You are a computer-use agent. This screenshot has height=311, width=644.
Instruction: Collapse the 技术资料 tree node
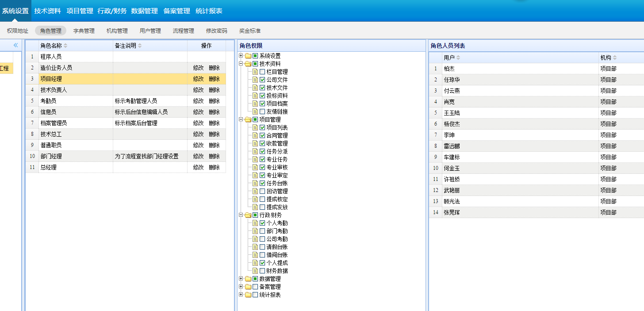[241, 64]
